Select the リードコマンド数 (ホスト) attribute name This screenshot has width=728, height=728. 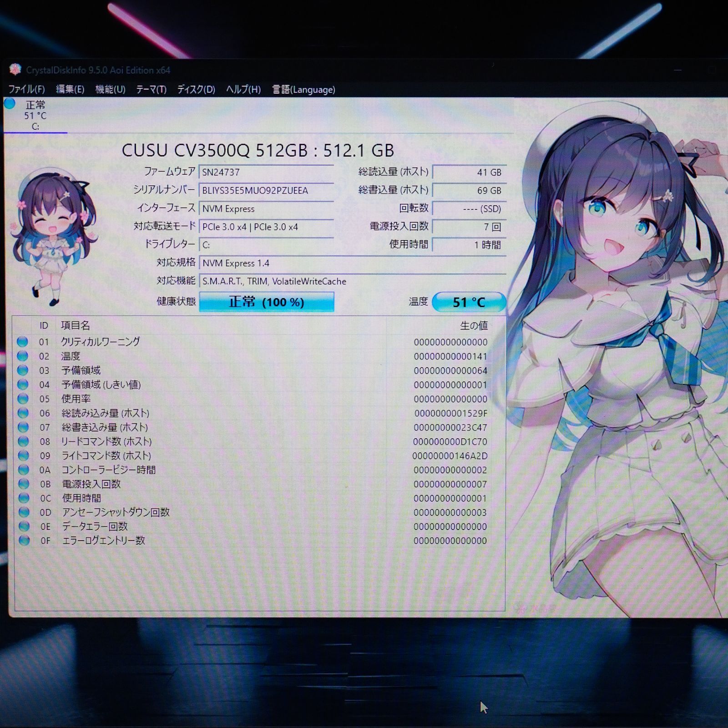tap(106, 441)
